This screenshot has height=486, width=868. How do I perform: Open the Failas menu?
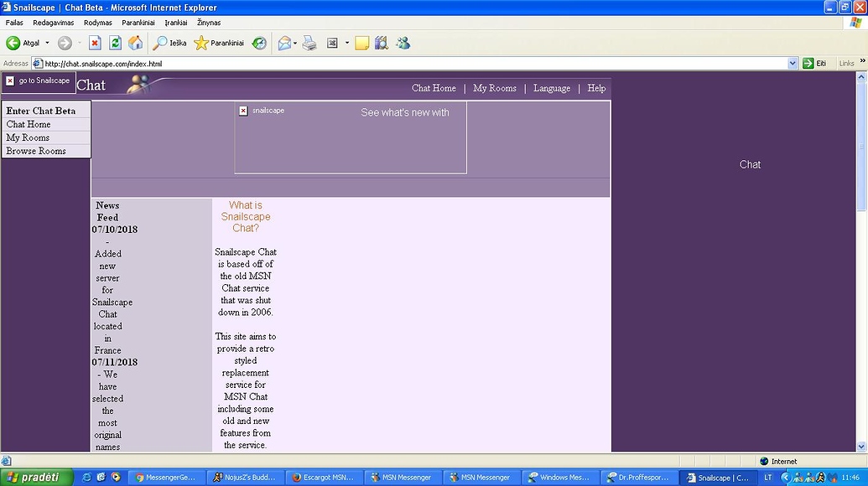tap(14, 23)
